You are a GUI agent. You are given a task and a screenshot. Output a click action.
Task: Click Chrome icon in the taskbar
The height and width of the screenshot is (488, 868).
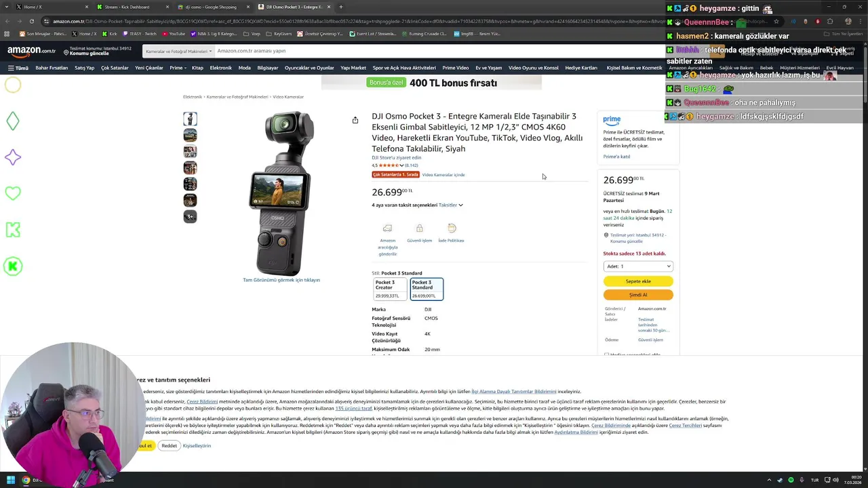[x=26, y=480]
